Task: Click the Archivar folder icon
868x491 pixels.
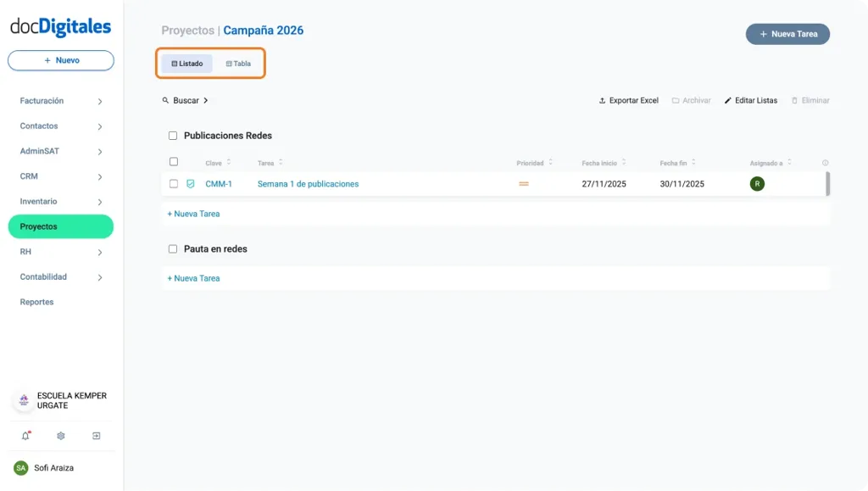Action: 692,100
